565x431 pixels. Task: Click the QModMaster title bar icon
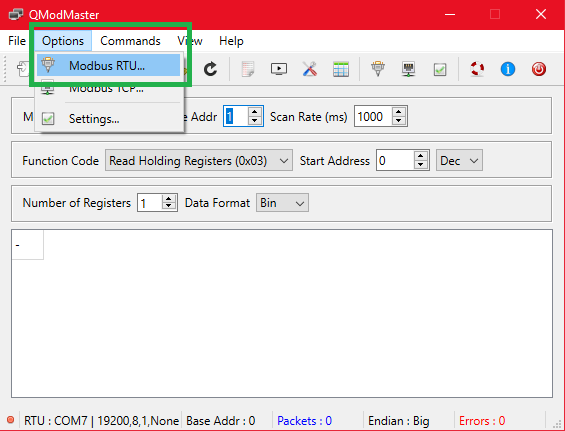pyautogui.click(x=15, y=14)
